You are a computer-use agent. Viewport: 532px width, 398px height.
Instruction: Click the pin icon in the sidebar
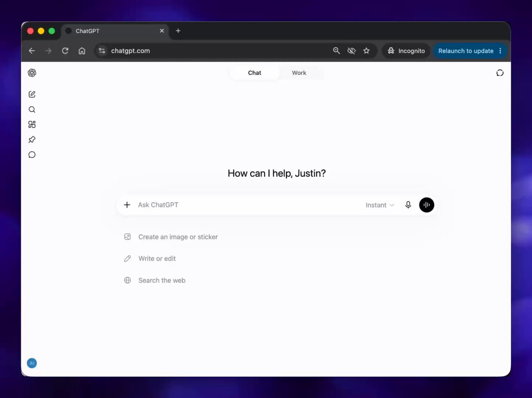[32, 140]
